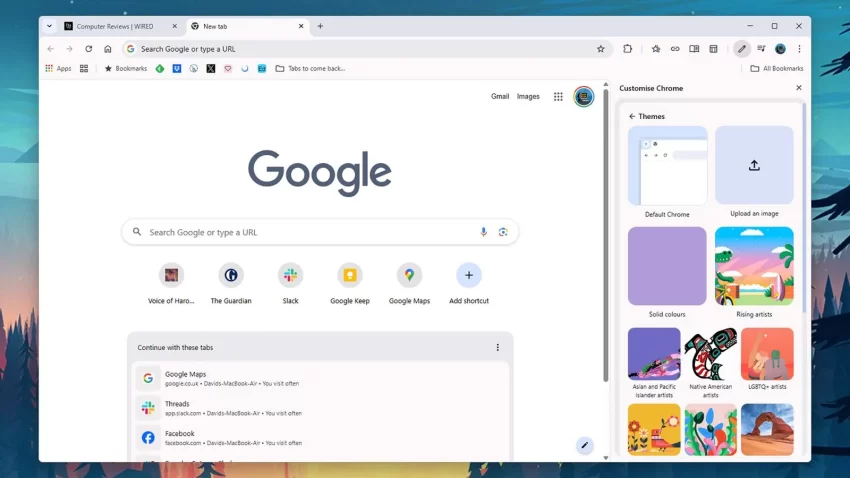The height and width of the screenshot is (478, 850).
Task: Open the Facebook recent tab entry
Action: point(321,438)
